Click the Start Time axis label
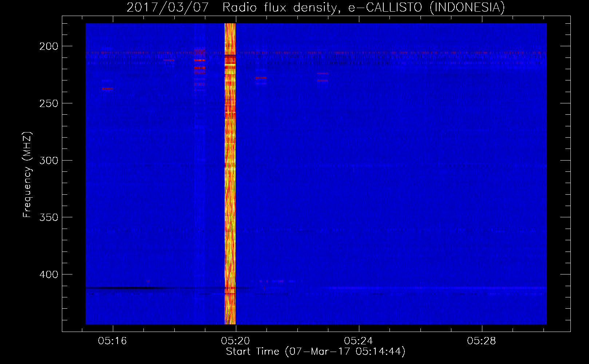 (316, 352)
